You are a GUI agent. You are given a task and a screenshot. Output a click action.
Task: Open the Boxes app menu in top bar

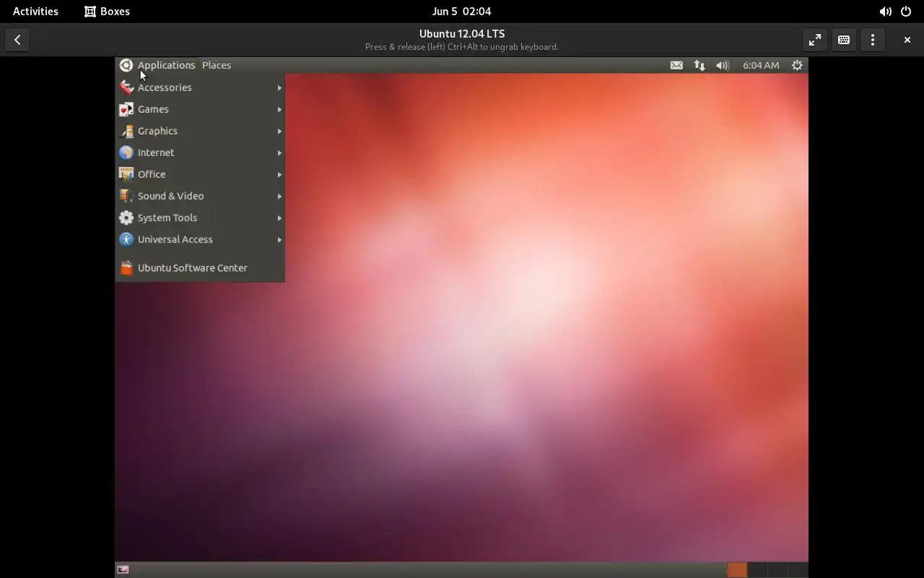point(107,12)
